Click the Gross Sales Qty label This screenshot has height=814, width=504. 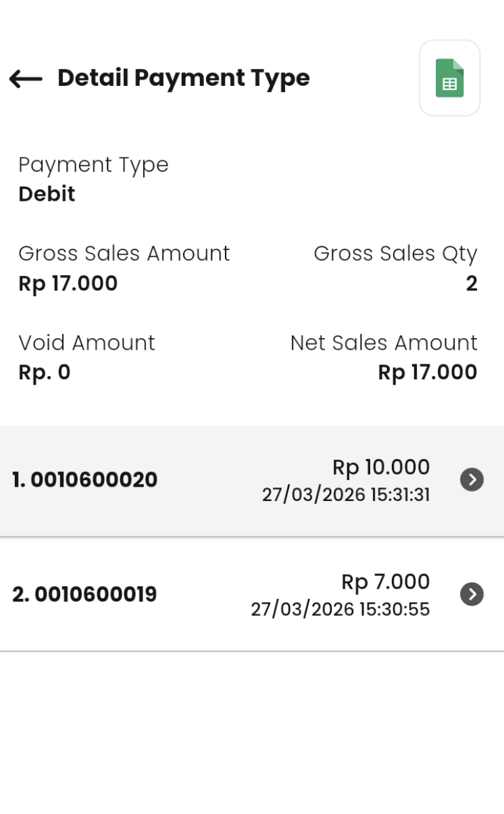point(395,254)
